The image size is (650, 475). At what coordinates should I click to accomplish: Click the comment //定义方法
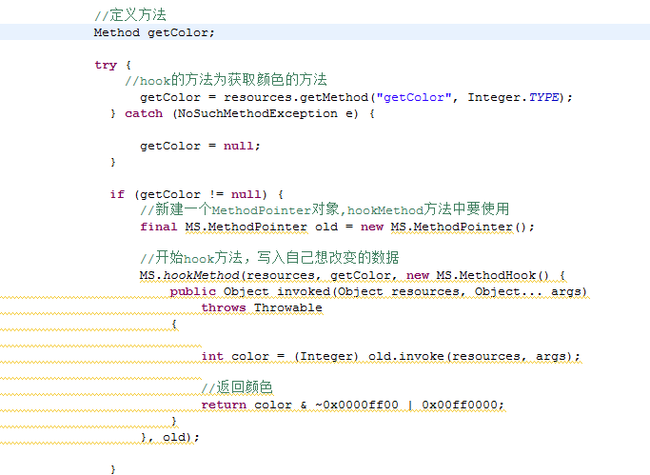click(x=130, y=15)
